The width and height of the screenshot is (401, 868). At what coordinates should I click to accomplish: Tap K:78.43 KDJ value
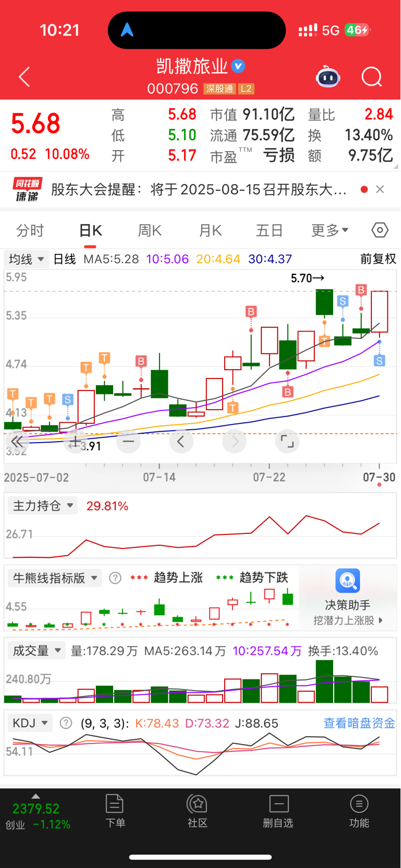(x=157, y=723)
